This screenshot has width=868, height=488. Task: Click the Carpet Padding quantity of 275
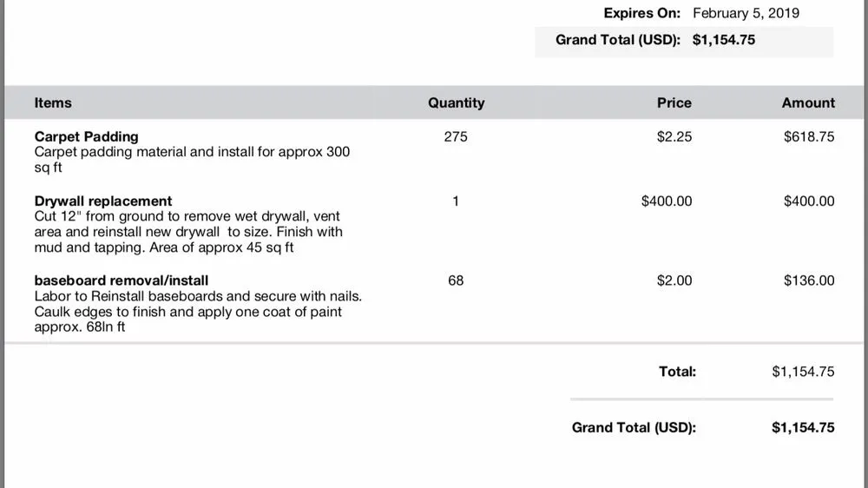pos(456,136)
